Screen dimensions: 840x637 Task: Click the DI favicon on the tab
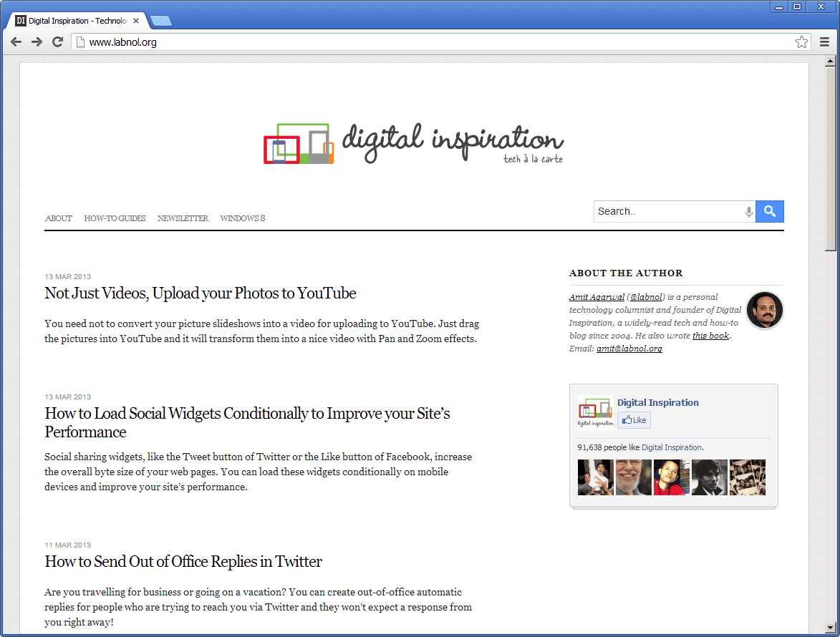pyautogui.click(x=21, y=21)
